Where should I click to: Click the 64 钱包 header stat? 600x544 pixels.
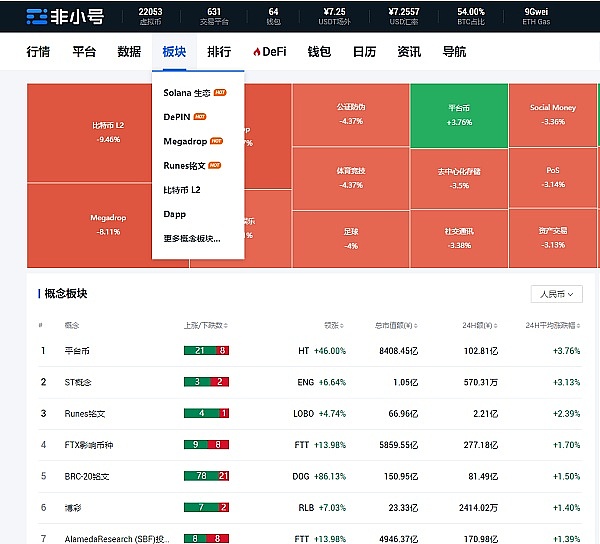click(x=273, y=16)
